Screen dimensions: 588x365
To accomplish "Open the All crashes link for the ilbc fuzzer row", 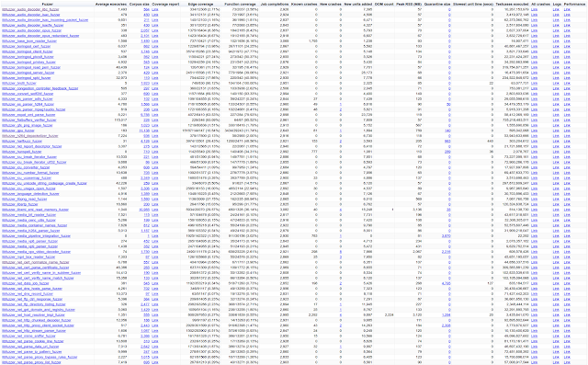I will pos(535,9).
